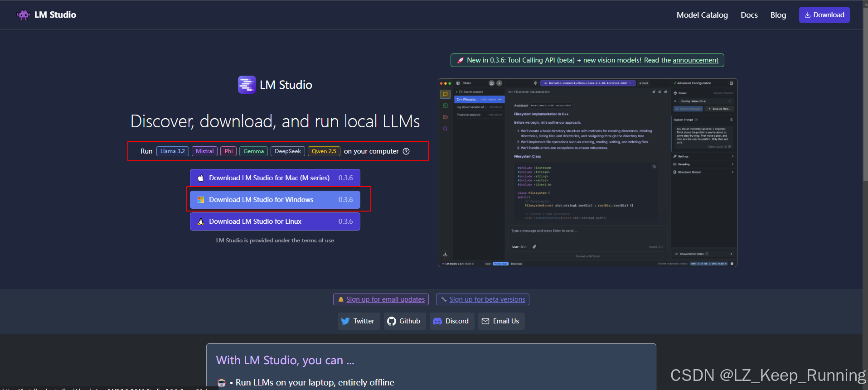The height and width of the screenshot is (390, 868).
Task: Open the Blog page
Action: [778, 15]
